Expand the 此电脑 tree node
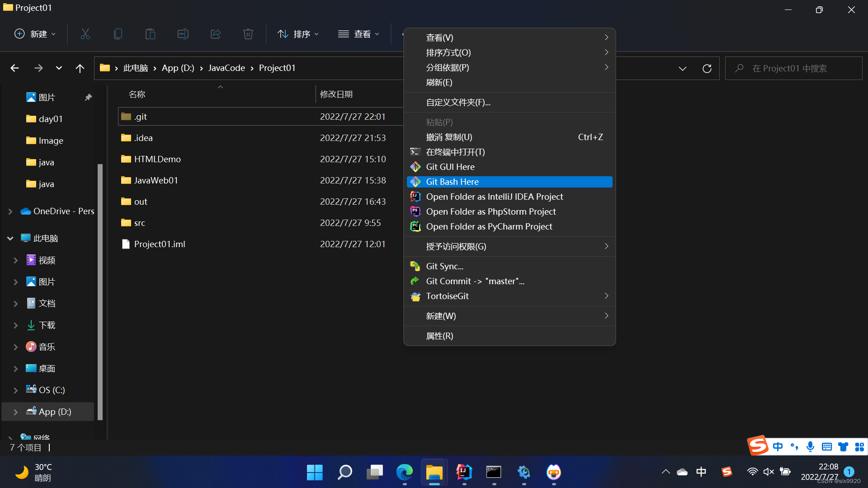 point(10,238)
